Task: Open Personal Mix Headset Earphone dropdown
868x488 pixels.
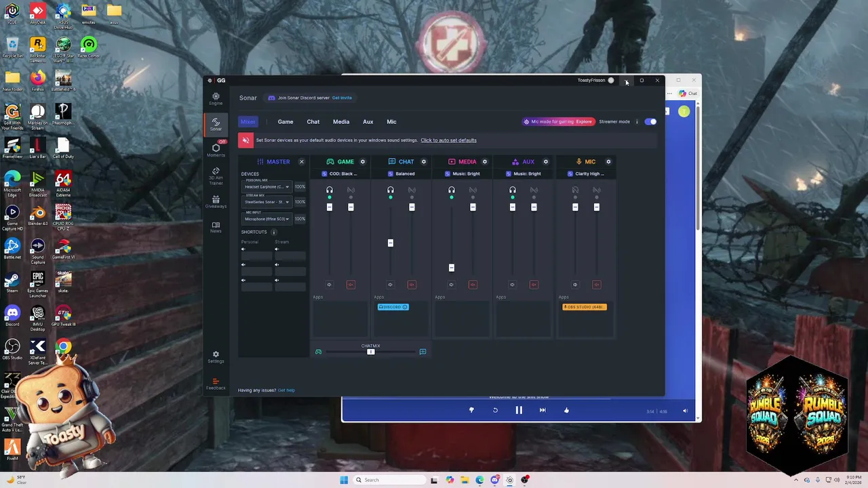Action: (267, 187)
